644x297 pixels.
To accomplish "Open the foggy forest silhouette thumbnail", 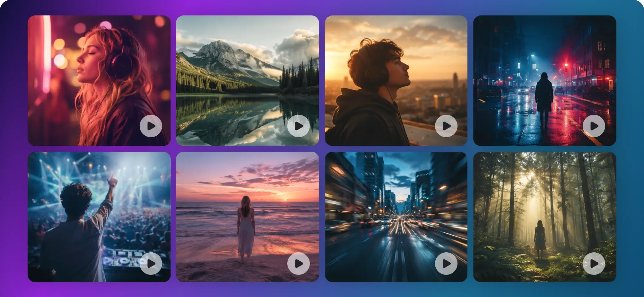I will (545, 217).
